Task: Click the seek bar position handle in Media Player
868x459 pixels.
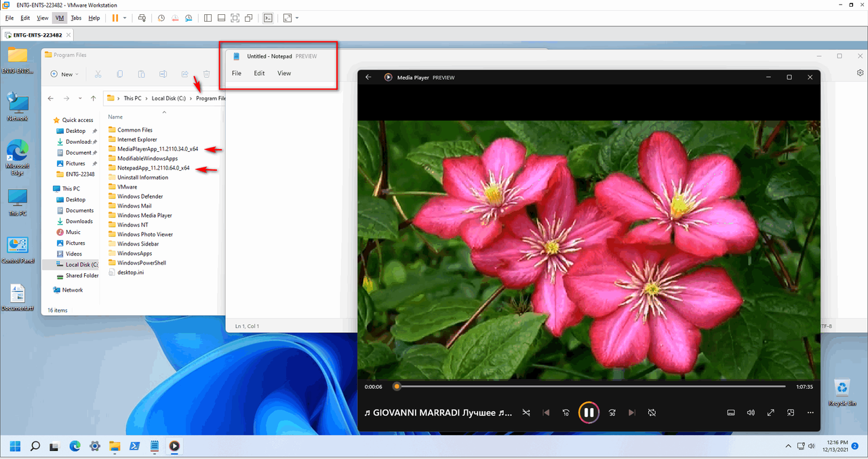Action: pos(397,386)
